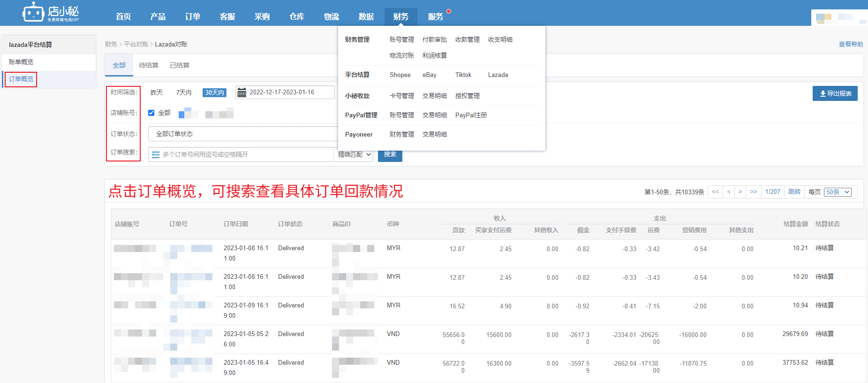The width and height of the screenshot is (868, 383).
Task: Go to the next page with > arrow
Action: coord(740,192)
